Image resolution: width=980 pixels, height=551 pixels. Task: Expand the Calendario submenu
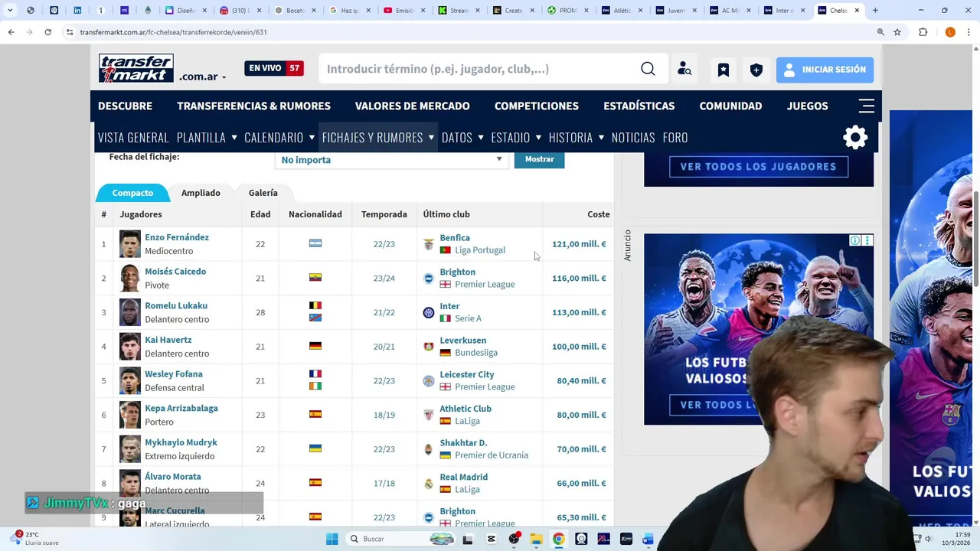(x=312, y=138)
